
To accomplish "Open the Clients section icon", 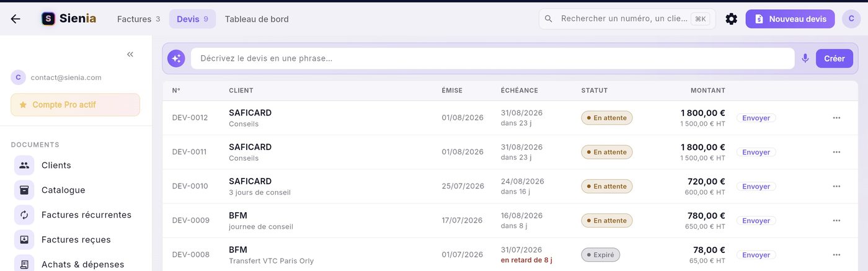I will [24, 166].
